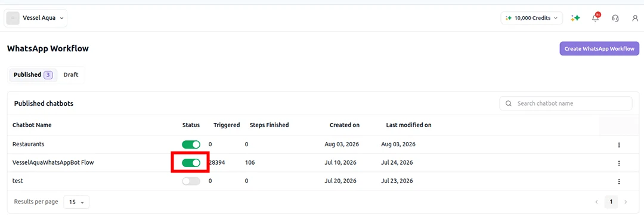Click the search magnifier icon
Image resolution: width=644 pixels, height=222 pixels.
pyautogui.click(x=509, y=104)
